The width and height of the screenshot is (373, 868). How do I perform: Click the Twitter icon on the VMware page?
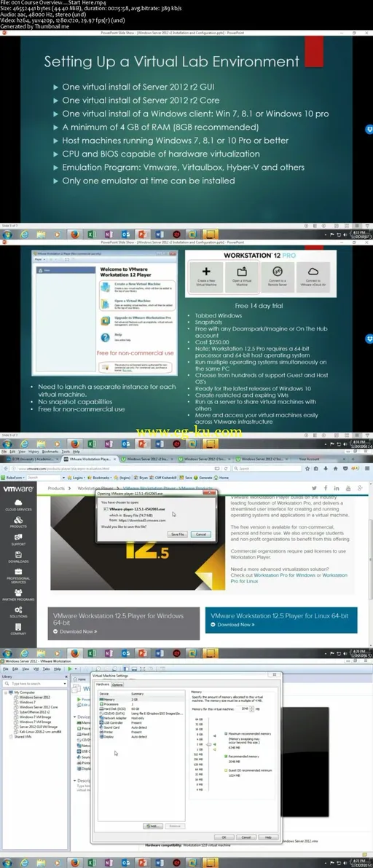coord(314,488)
